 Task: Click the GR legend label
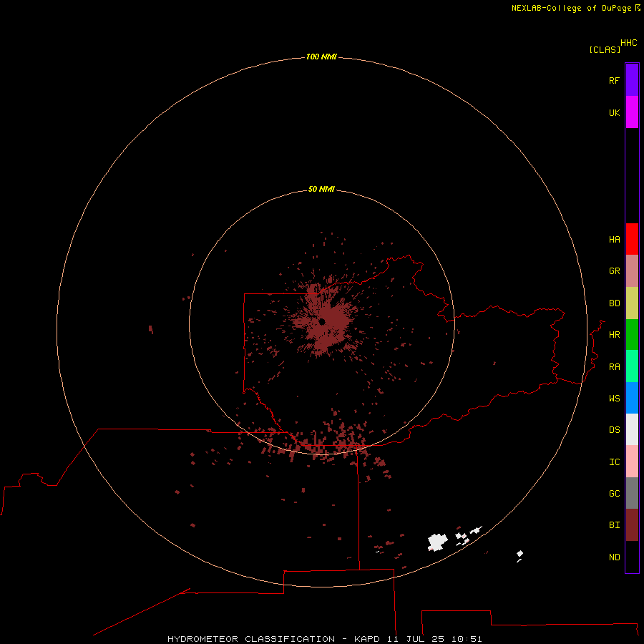[614, 271]
